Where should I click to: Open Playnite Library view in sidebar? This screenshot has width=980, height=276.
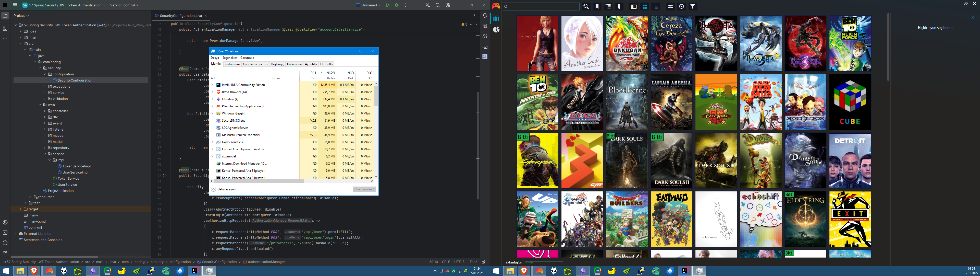[496, 18]
